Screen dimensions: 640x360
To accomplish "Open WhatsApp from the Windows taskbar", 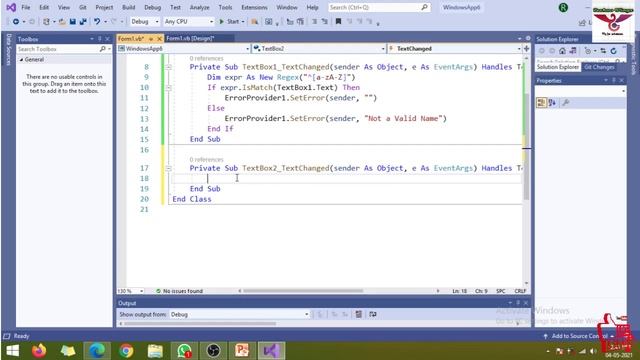I will 184,351.
